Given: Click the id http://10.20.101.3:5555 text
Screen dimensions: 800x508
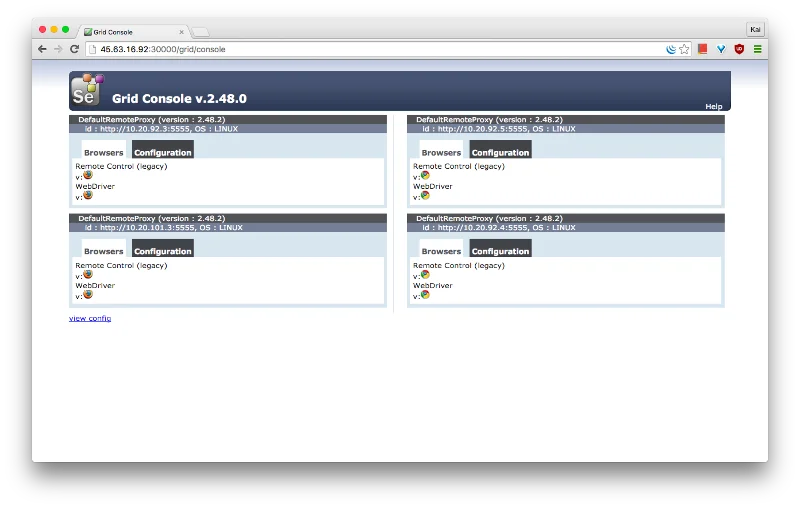Looking at the screenshot, I should tap(163, 227).
